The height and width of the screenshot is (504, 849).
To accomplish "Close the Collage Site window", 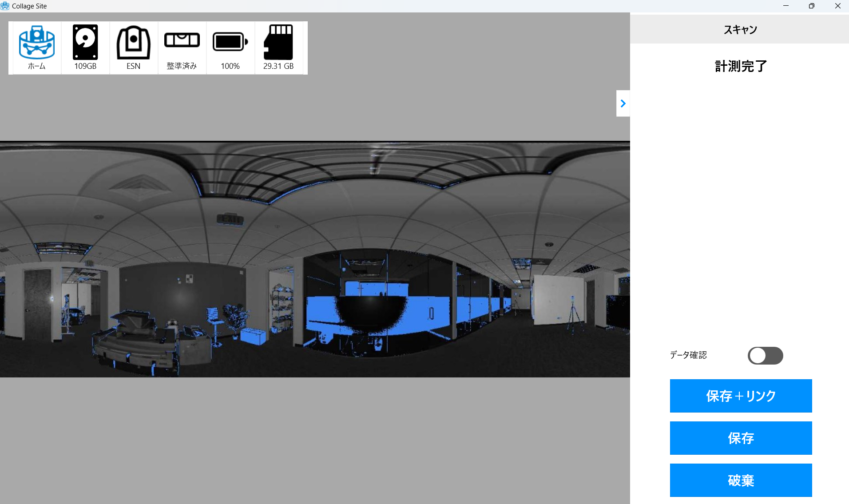I will [837, 6].
